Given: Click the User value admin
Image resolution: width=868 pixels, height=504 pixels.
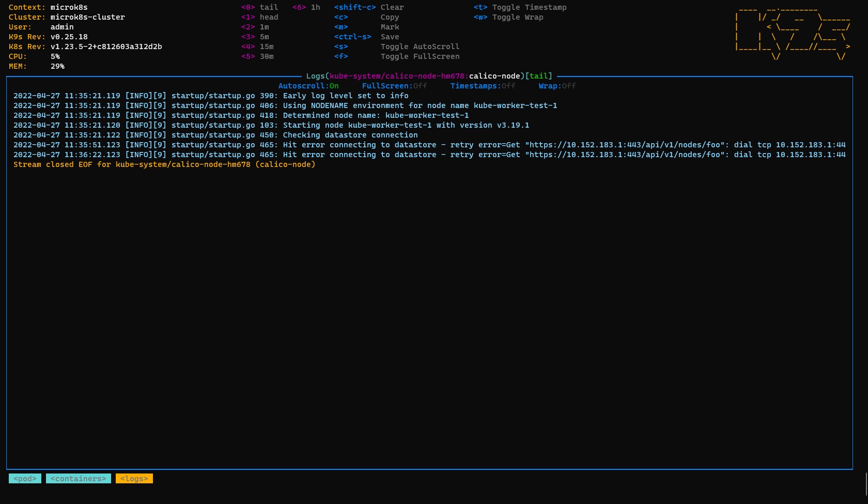Looking at the screenshot, I should click(x=62, y=27).
